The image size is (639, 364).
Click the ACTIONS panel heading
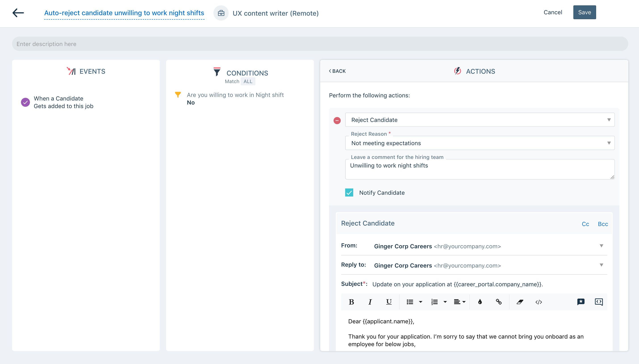[x=480, y=71]
